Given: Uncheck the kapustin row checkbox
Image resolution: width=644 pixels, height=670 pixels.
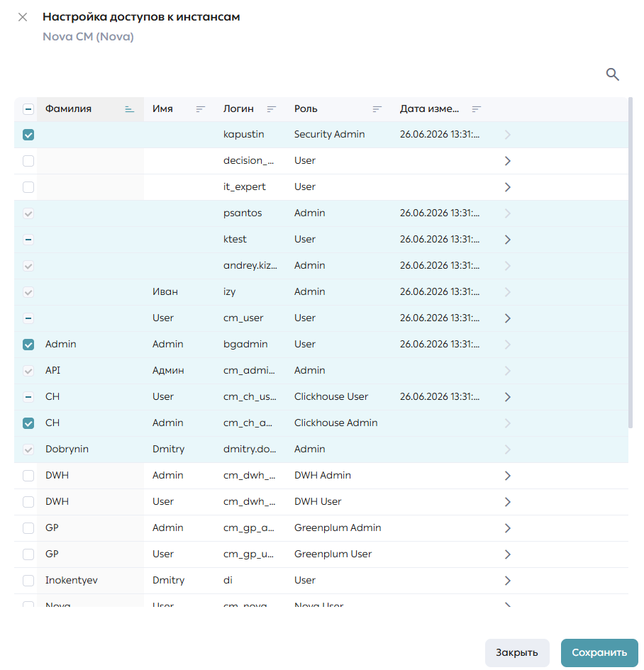Looking at the screenshot, I should (x=28, y=135).
